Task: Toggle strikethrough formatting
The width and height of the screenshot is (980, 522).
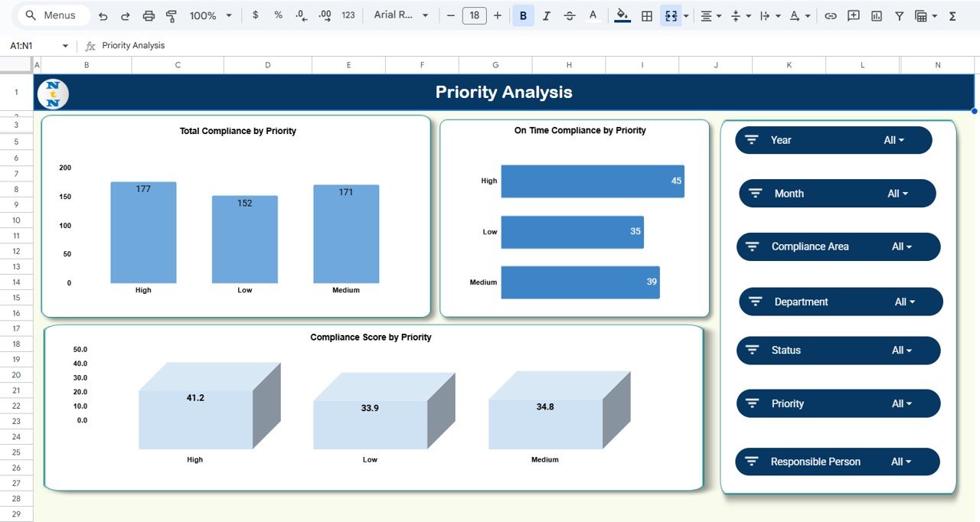Action: [x=568, y=15]
